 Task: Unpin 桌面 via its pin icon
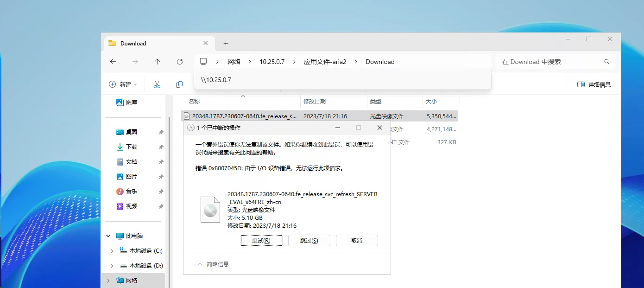tap(161, 132)
